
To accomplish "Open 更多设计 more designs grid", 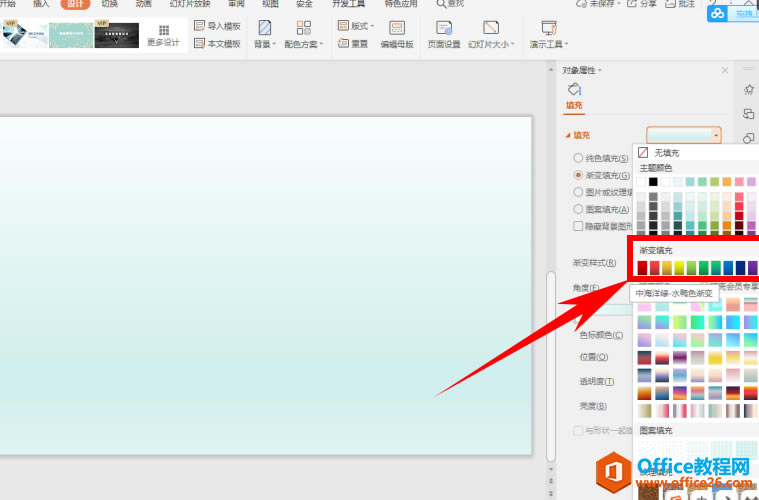I will 163,36.
